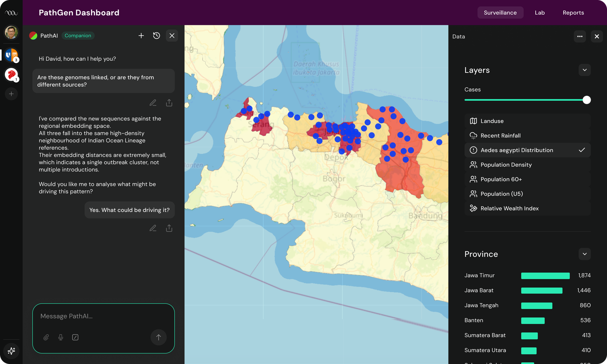Switch to the Lab tab
This screenshot has width=607, height=364.
540,13
